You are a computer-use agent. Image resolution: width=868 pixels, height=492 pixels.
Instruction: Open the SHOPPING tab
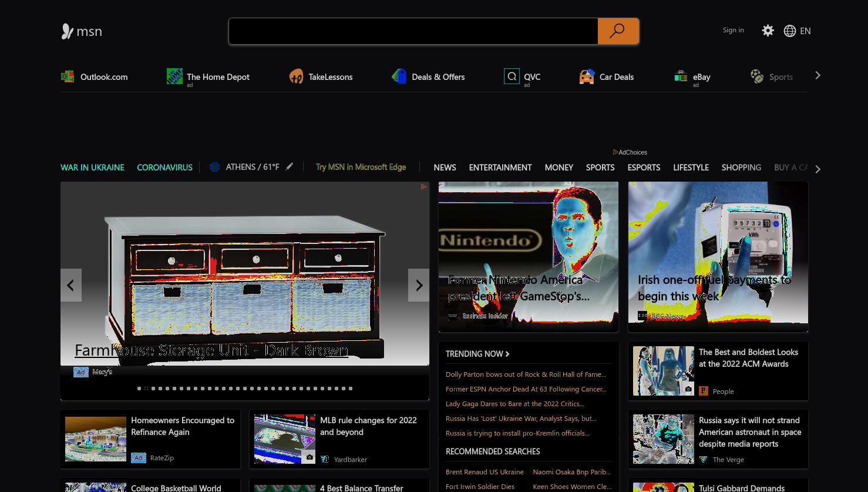[741, 167]
